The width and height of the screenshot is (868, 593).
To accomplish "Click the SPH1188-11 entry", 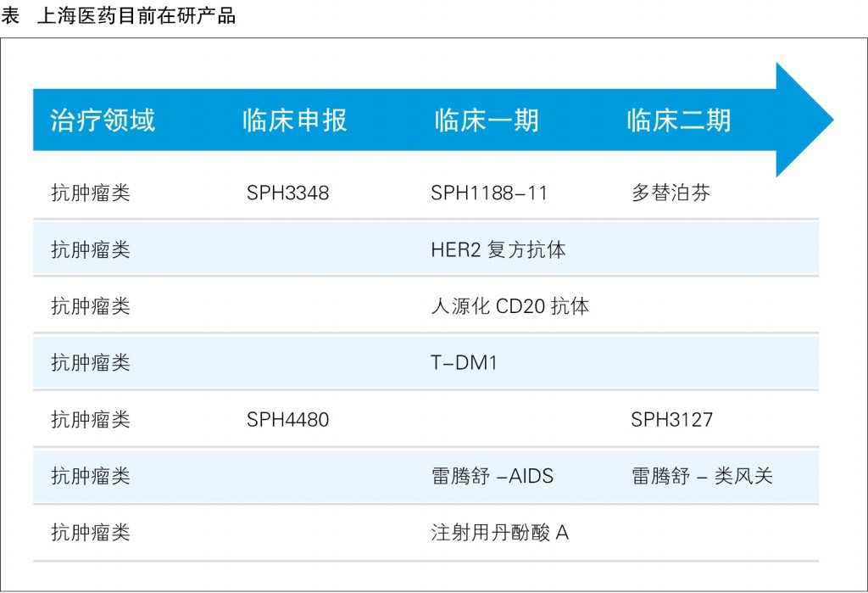I will pos(489,193).
